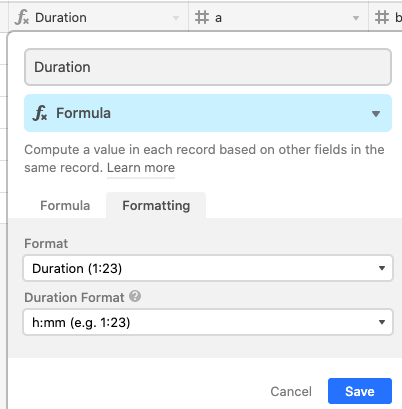Open the Duration Format h:mm dropdown

coord(208,322)
